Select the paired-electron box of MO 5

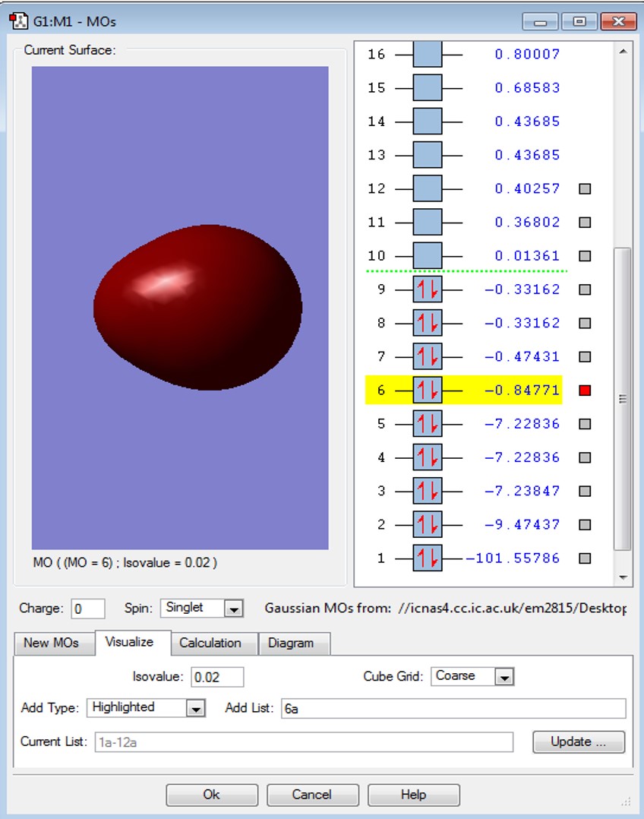click(428, 424)
